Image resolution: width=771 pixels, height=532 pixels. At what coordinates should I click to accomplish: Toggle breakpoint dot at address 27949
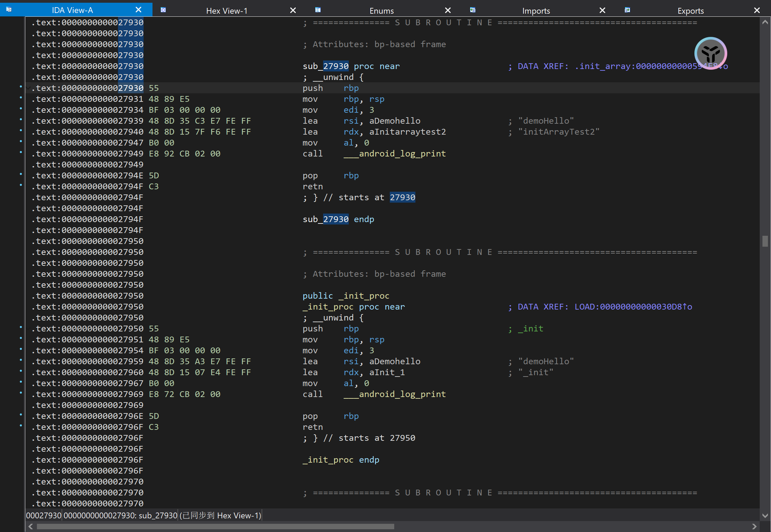click(21, 152)
